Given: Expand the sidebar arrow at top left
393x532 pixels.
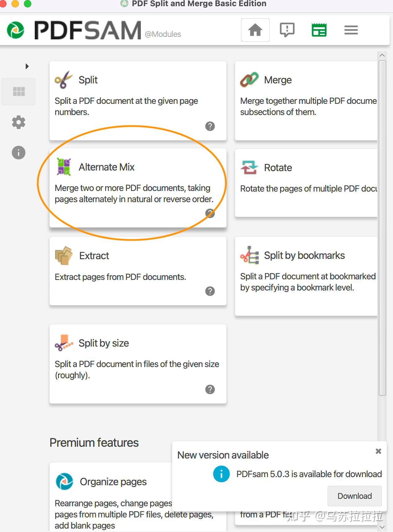Looking at the screenshot, I should (x=27, y=66).
